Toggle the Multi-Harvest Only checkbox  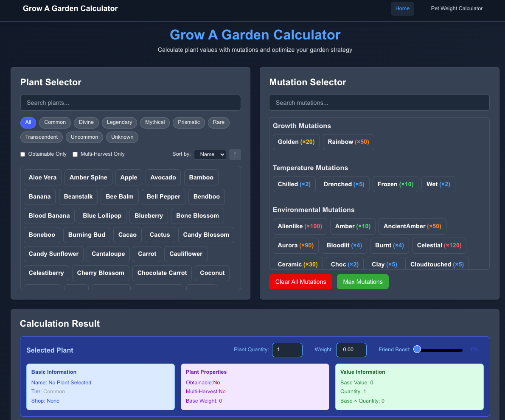click(75, 154)
